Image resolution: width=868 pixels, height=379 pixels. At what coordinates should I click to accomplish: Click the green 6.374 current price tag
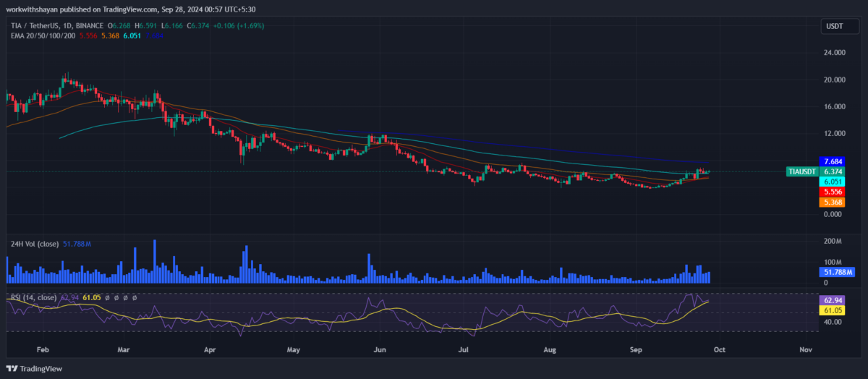point(830,171)
